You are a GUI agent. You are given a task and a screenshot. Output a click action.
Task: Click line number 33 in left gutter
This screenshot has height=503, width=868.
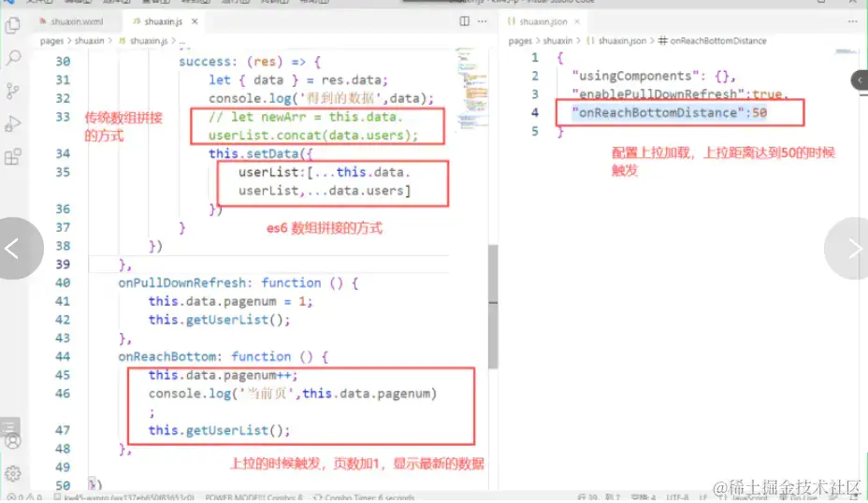pyautogui.click(x=63, y=117)
